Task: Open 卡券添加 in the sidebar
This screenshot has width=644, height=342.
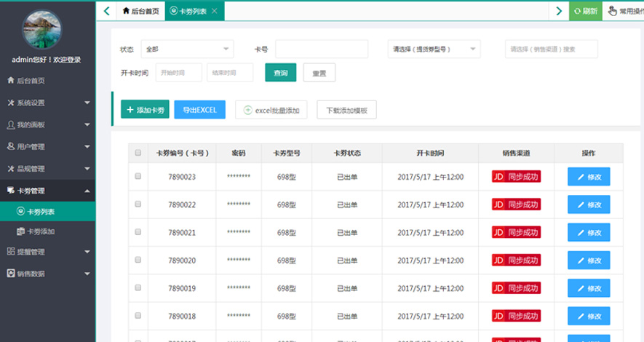Action: (44, 232)
